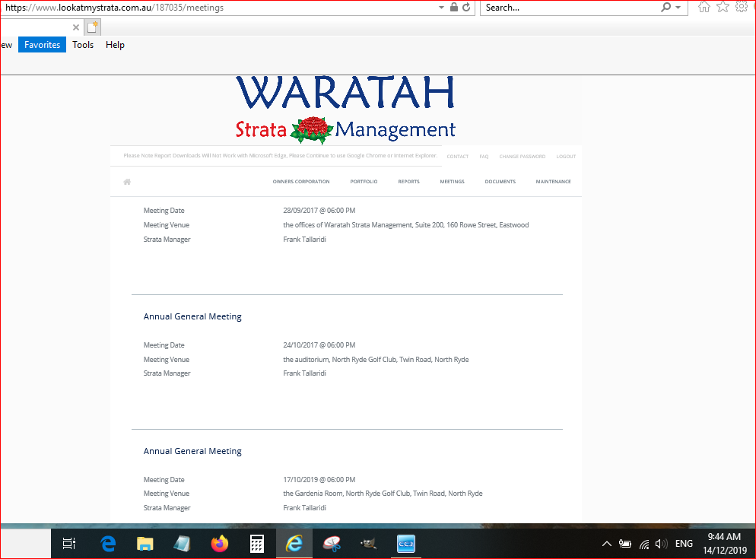Open the Tools menu
Viewport: 756px width, 559px height.
(83, 45)
